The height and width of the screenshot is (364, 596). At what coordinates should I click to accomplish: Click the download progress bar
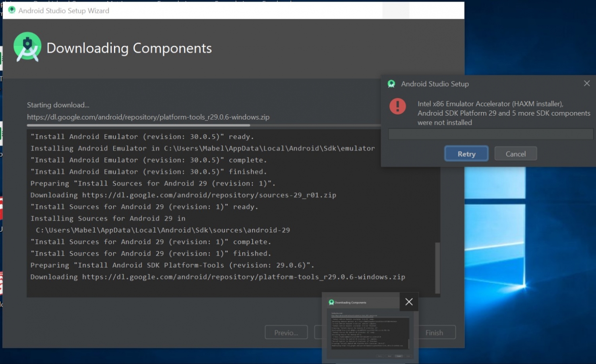click(204, 125)
